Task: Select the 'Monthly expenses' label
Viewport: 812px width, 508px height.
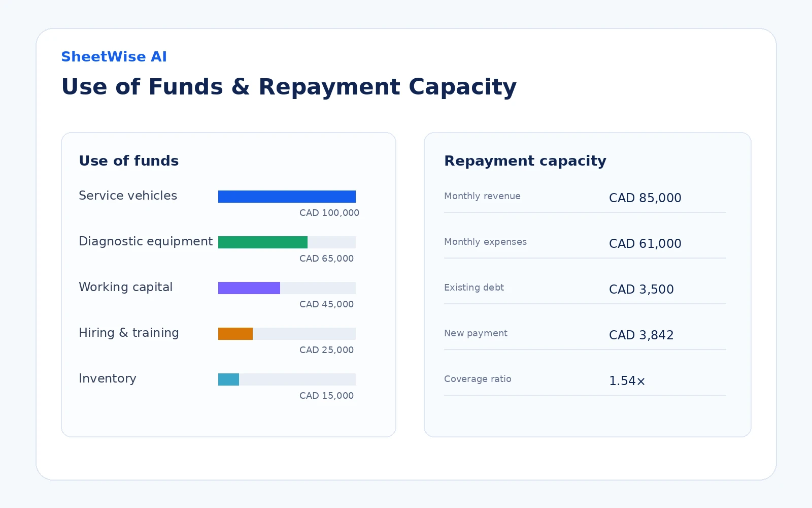Action: 485,242
